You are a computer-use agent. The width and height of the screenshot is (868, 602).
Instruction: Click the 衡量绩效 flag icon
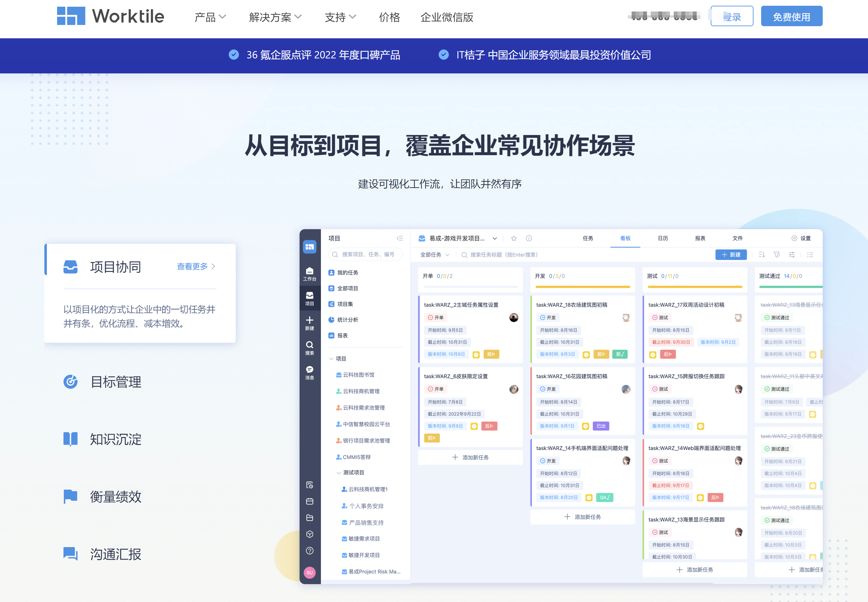click(x=70, y=496)
